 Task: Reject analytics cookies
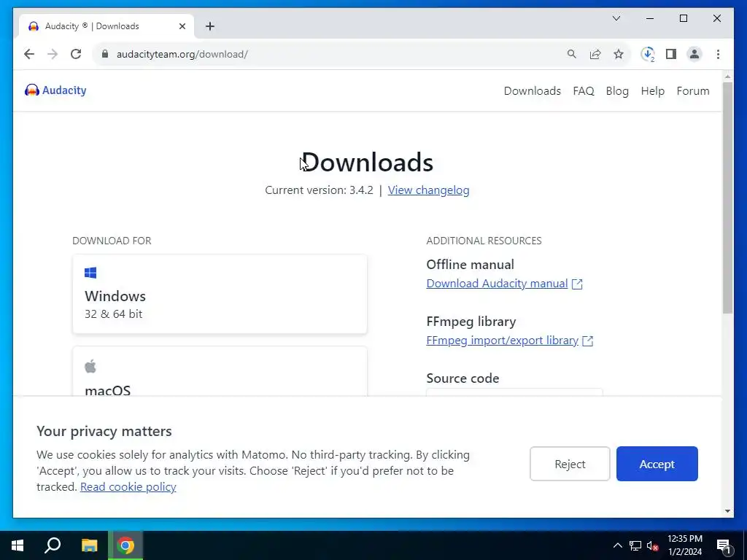tap(570, 464)
